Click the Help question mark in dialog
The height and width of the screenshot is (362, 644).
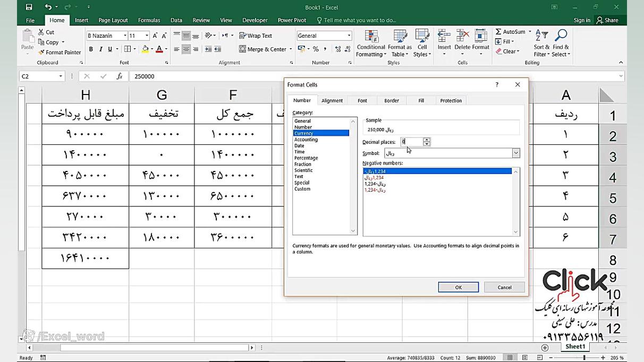tap(497, 84)
